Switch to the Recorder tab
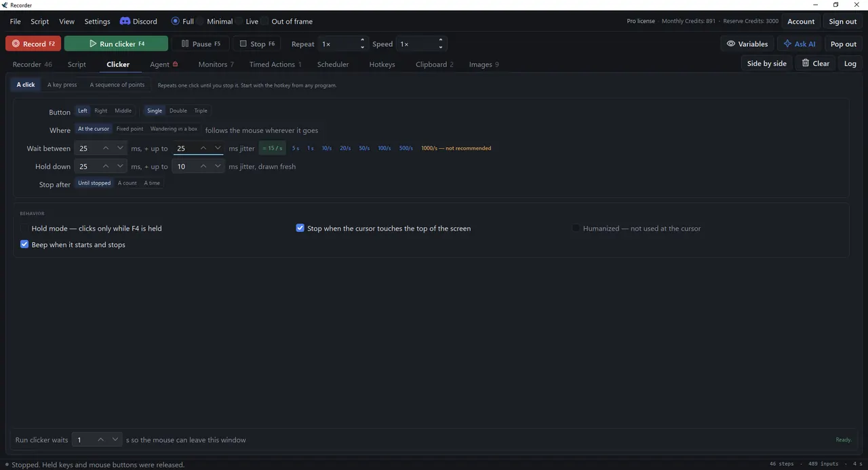This screenshot has height=470, width=868. 32,64
